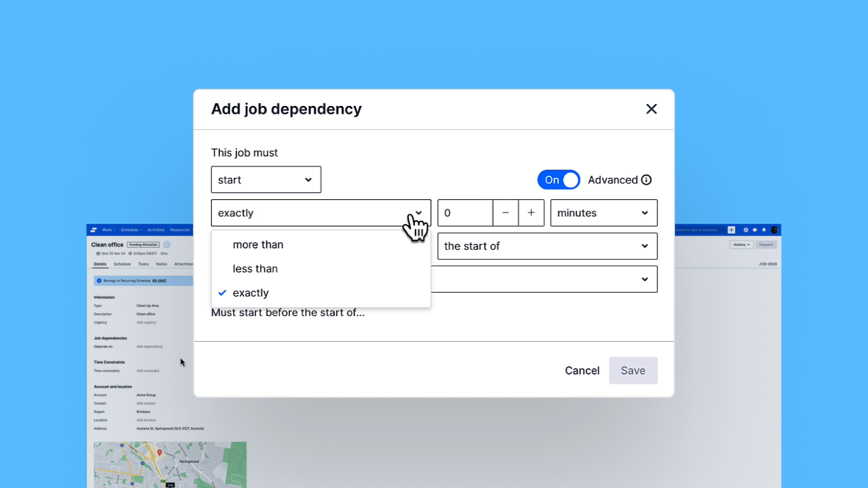View notifications via the bell icon

(x=764, y=229)
